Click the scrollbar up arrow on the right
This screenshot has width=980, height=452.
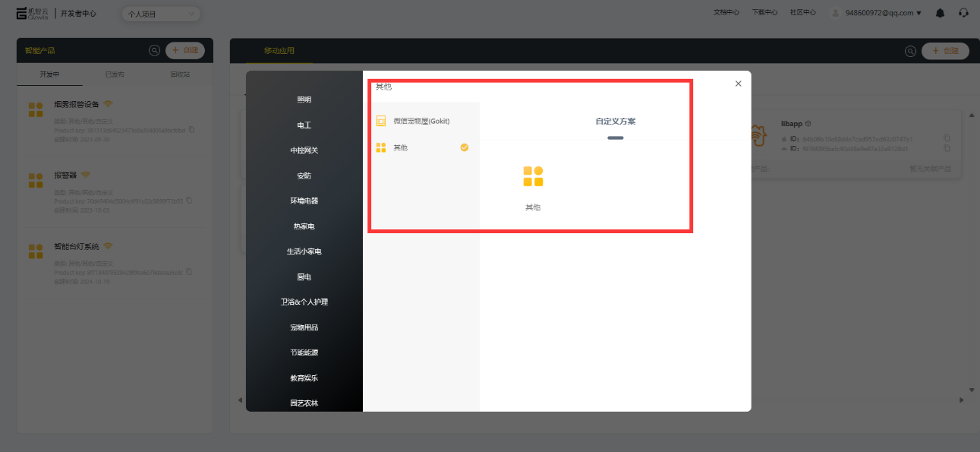click(972, 116)
